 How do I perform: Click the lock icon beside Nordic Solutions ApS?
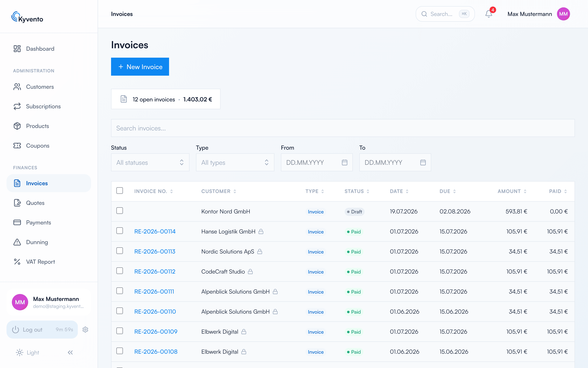tap(260, 251)
